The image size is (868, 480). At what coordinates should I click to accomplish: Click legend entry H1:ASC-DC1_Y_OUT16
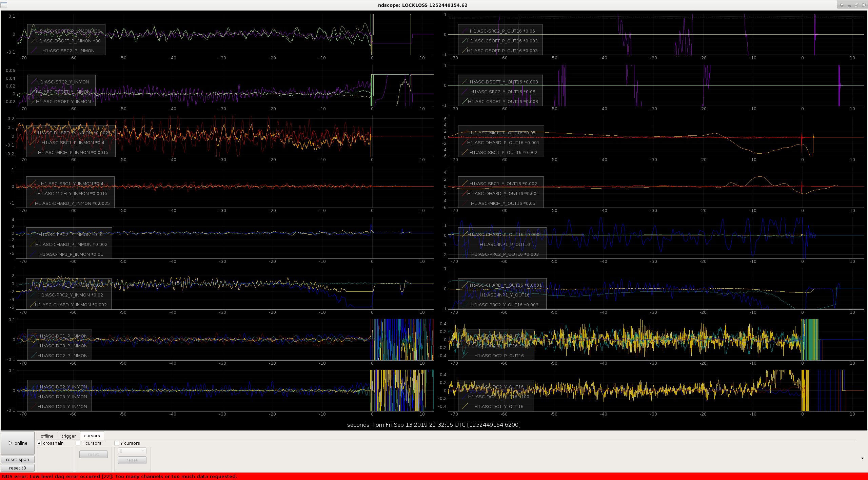499,406
